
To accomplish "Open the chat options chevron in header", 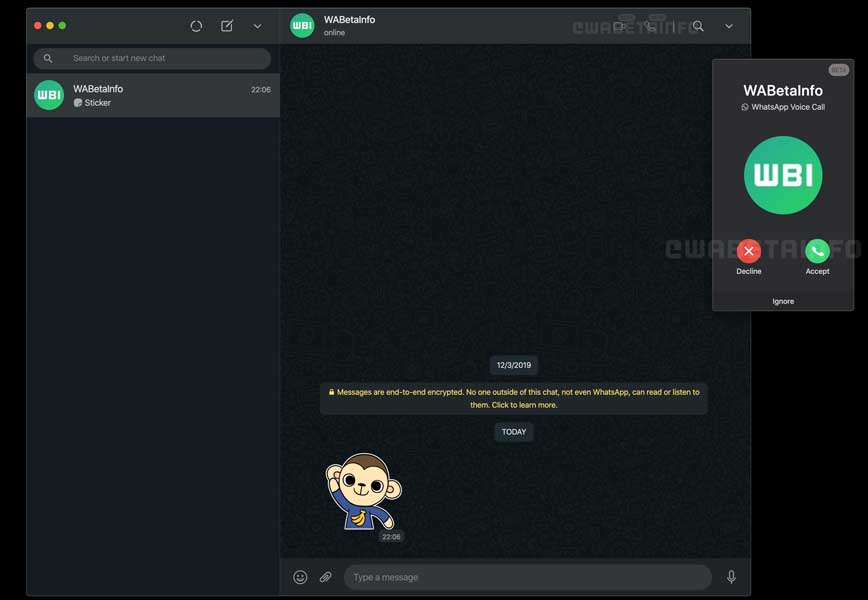I will 728,26.
